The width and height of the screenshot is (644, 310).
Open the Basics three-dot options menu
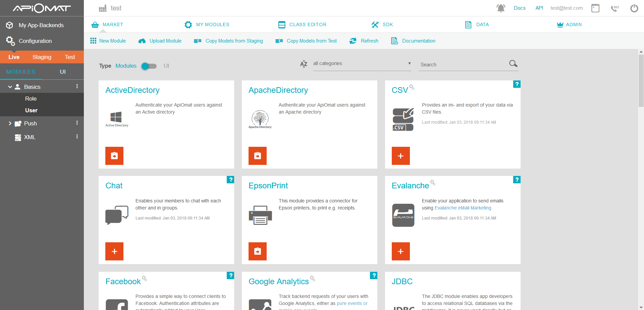77,86
